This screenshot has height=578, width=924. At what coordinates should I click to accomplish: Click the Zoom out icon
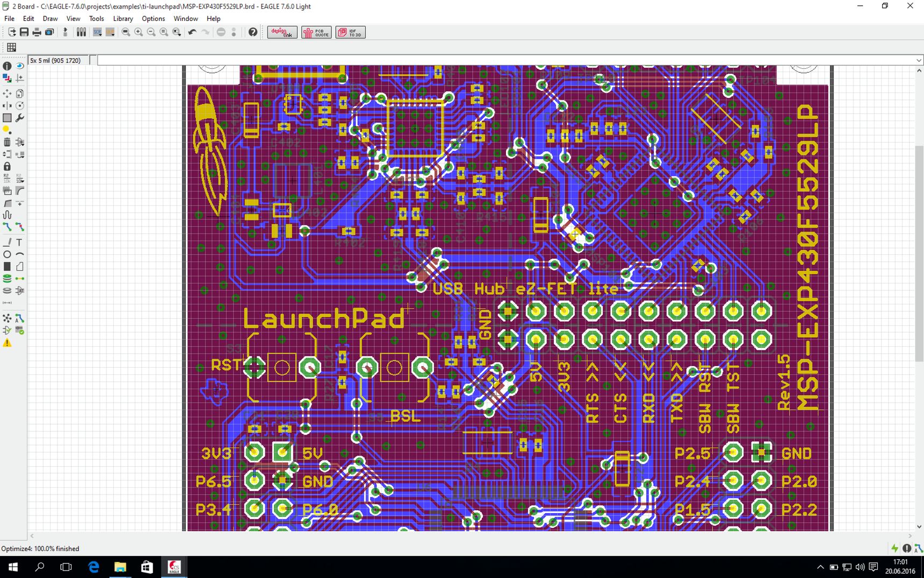(x=151, y=32)
